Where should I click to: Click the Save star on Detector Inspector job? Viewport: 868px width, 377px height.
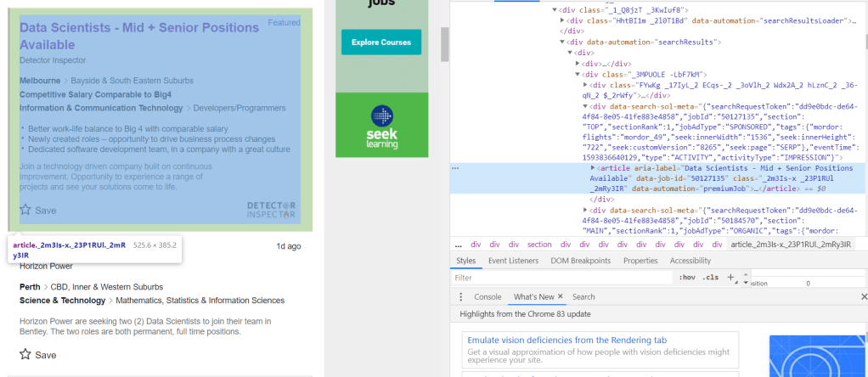click(26, 210)
